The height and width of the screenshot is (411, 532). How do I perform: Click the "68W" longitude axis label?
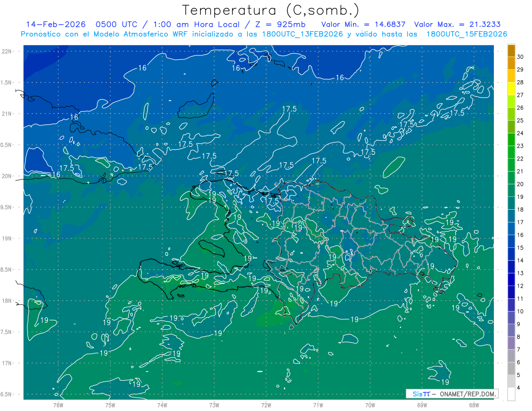[x=473, y=405]
